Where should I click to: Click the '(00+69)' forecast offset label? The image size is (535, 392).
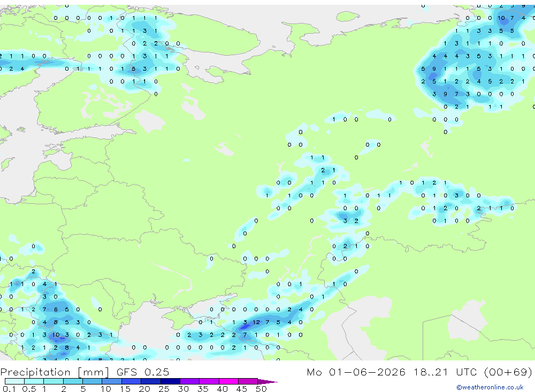click(x=508, y=372)
